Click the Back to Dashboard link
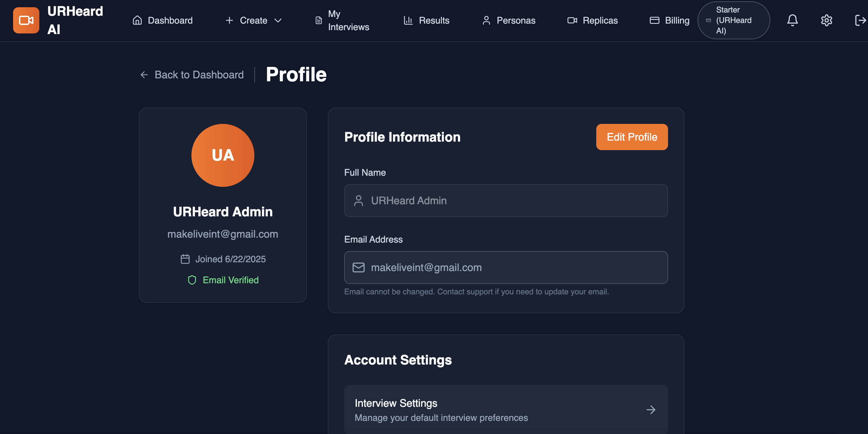Viewport: 868px width, 434px height. 199,75
